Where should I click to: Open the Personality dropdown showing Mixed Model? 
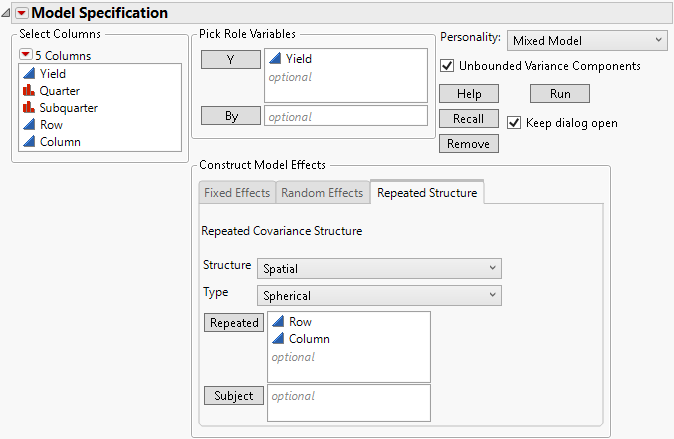pos(586,40)
